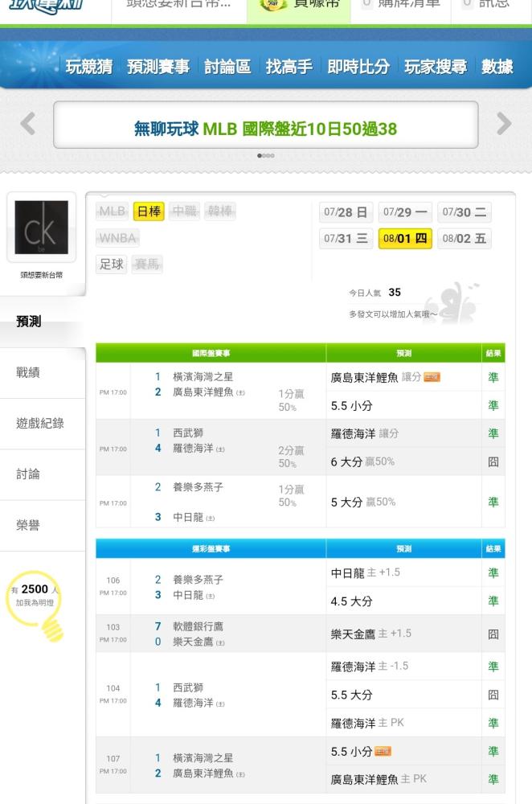
Task: Select the MLB league filter
Action: (x=113, y=211)
